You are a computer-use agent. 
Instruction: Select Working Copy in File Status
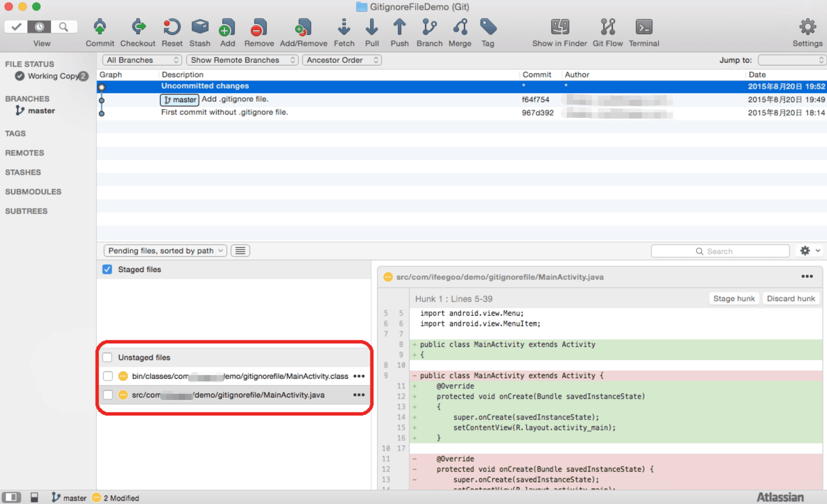coord(52,76)
